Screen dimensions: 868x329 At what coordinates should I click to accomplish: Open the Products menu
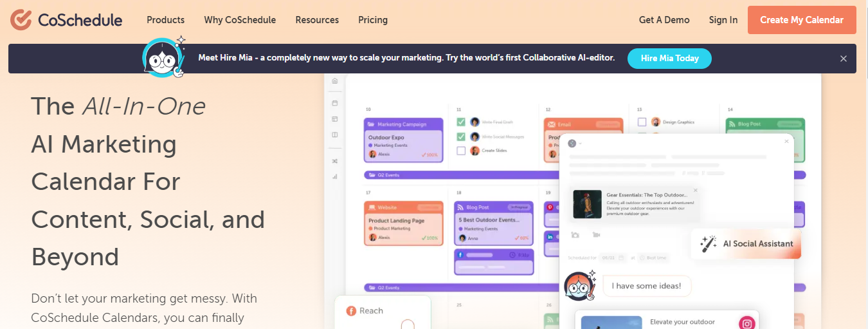(165, 20)
